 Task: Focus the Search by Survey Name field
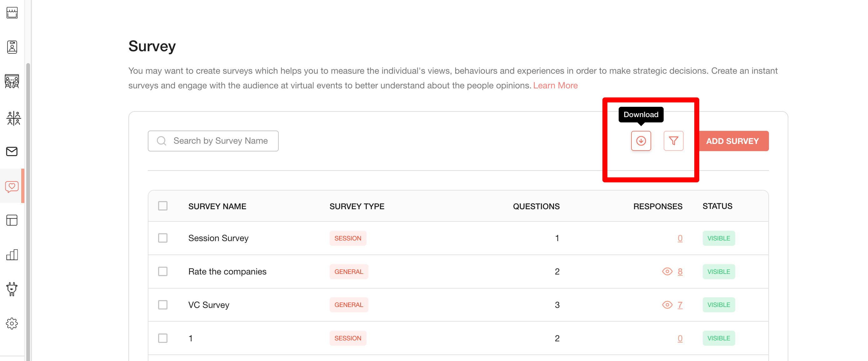tap(213, 141)
